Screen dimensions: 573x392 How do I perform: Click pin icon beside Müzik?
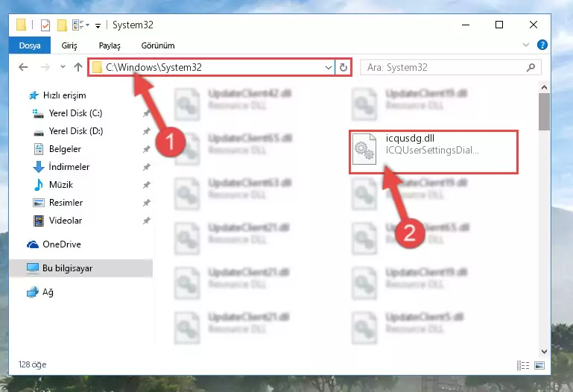pos(146,185)
